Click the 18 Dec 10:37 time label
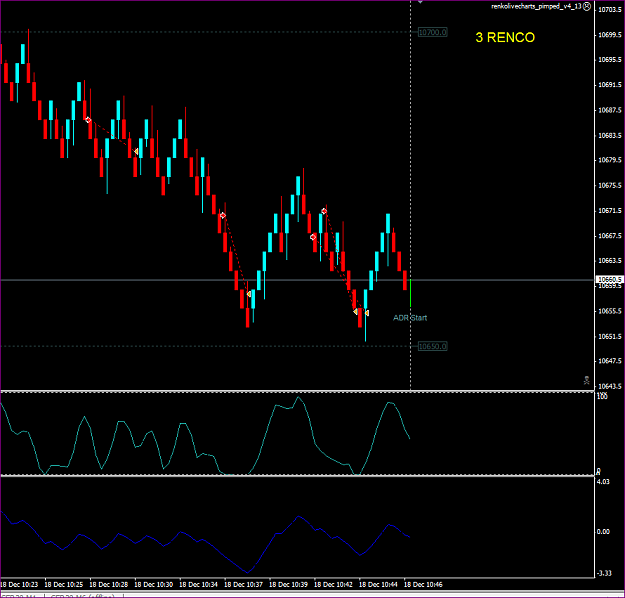This screenshot has height=598, width=625. coord(244,584)
